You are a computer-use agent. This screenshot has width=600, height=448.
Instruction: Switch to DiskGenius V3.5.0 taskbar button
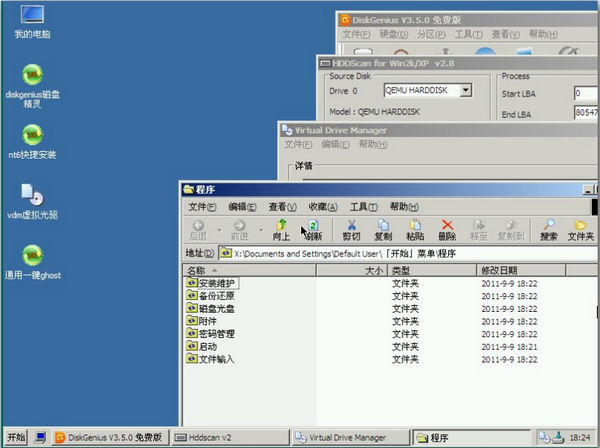(x=109, y=437)
